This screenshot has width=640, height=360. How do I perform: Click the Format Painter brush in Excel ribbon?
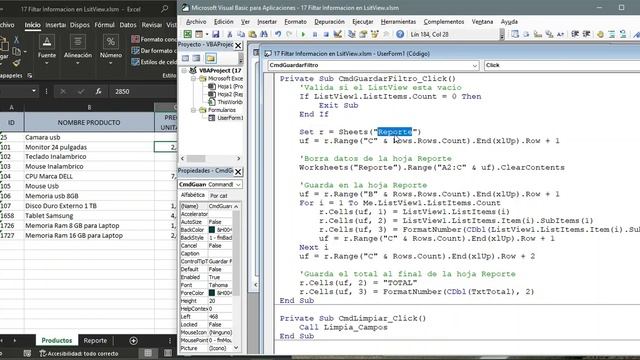pos(16,63)
